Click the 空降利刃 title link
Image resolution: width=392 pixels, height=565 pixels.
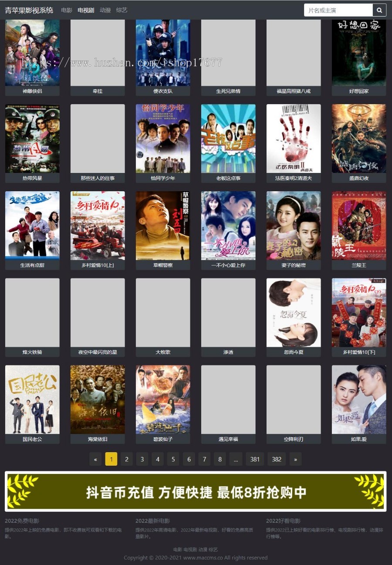pyautogui.click(x=294, y=439)
